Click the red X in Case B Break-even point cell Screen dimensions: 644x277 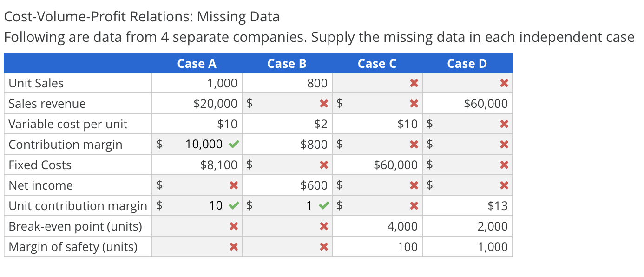click(x=324, y=226)
